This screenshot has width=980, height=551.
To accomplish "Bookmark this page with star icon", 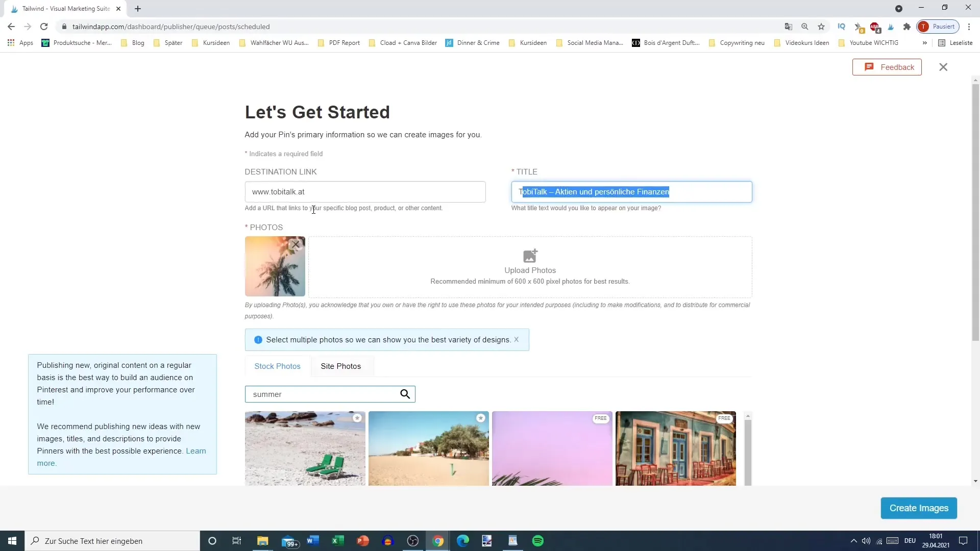I will (821, 27).
